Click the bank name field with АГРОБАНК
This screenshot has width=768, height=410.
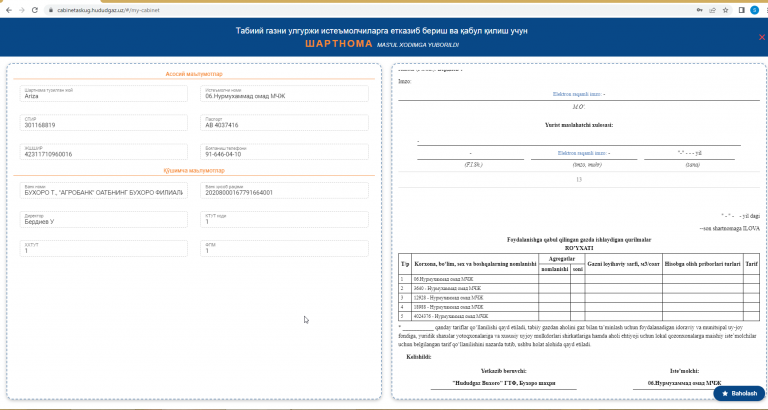click(x=103, y=190)
